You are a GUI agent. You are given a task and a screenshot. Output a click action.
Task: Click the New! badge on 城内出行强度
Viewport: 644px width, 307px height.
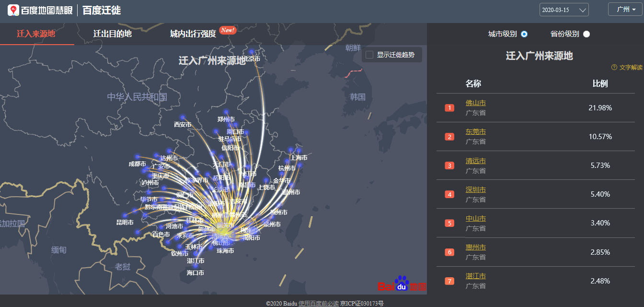tap(228, 30)
